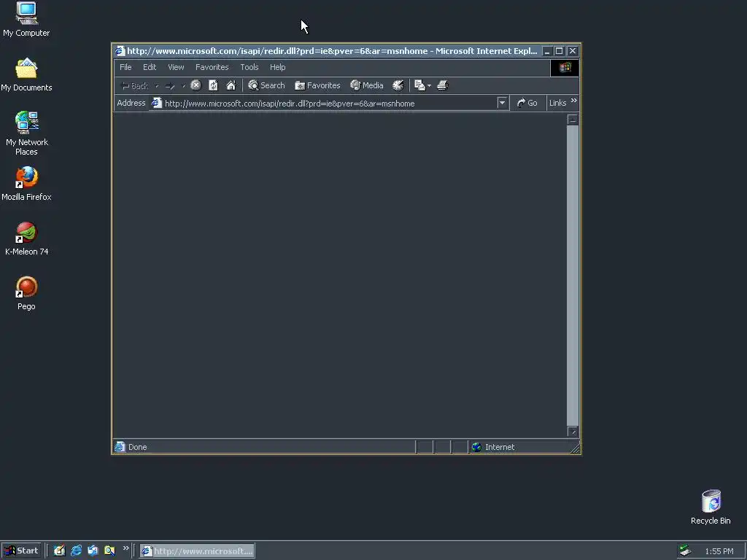The image size is (747, 560).
Task: Click the Back button
Action: [135, 86]
